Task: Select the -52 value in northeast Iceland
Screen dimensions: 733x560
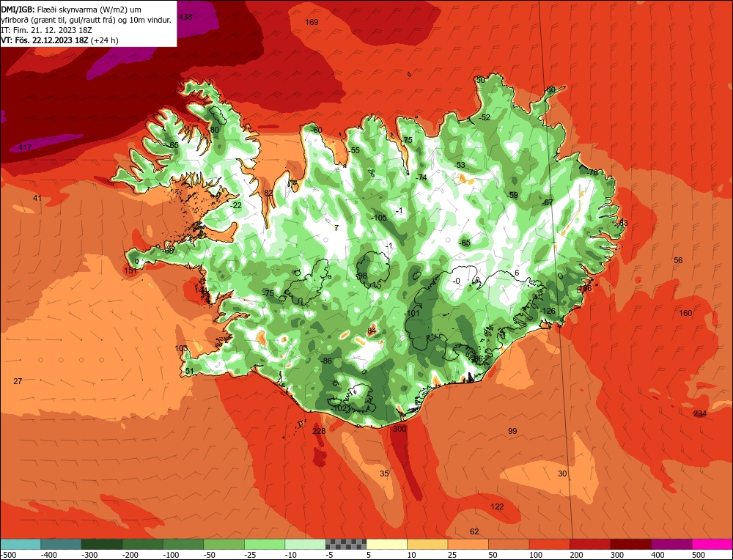Action: tap(485, 118)
